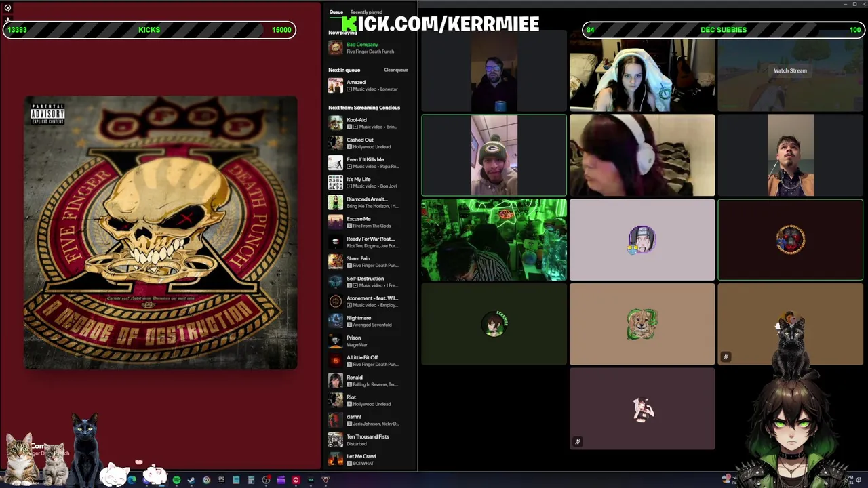The image size is (868, 488).
Task: Open the purple folder app in taskbar
Action: [281, 480]
